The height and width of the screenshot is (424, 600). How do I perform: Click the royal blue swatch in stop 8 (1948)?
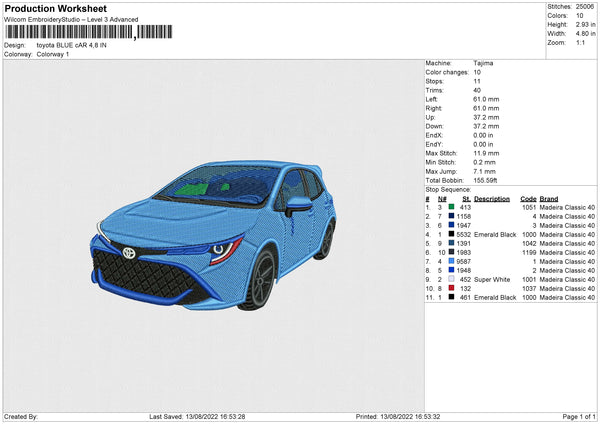452,270
